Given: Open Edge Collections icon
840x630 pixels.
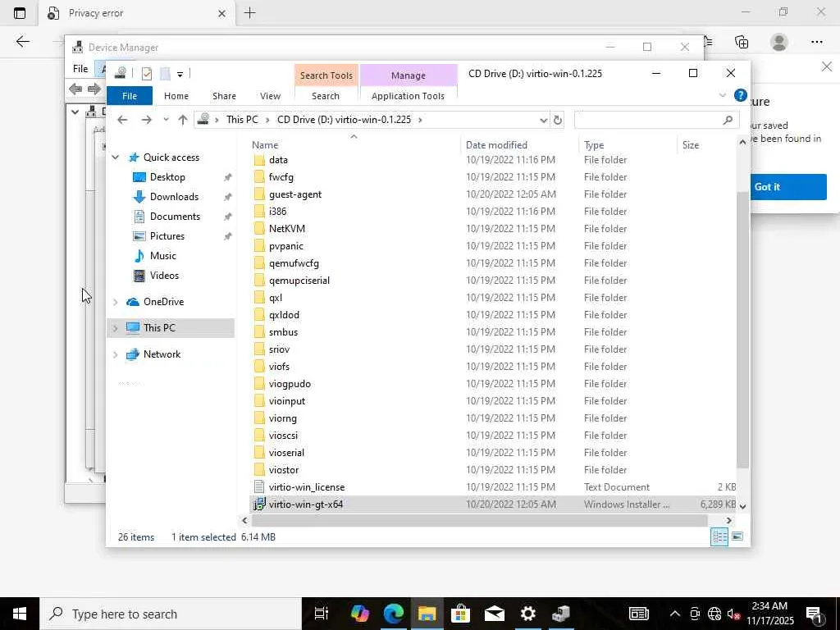Looking at the screenshot, I should [742, 42].
